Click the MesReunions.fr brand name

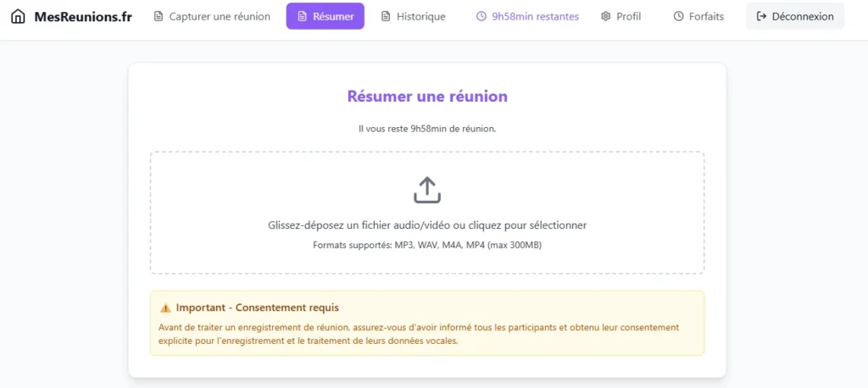click(83, 17)
